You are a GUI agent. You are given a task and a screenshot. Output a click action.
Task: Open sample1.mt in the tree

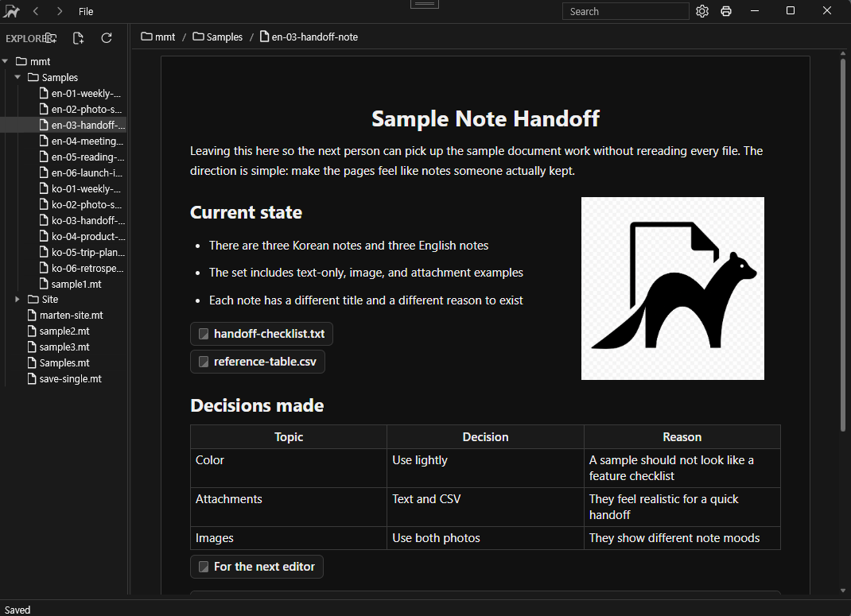71,284
